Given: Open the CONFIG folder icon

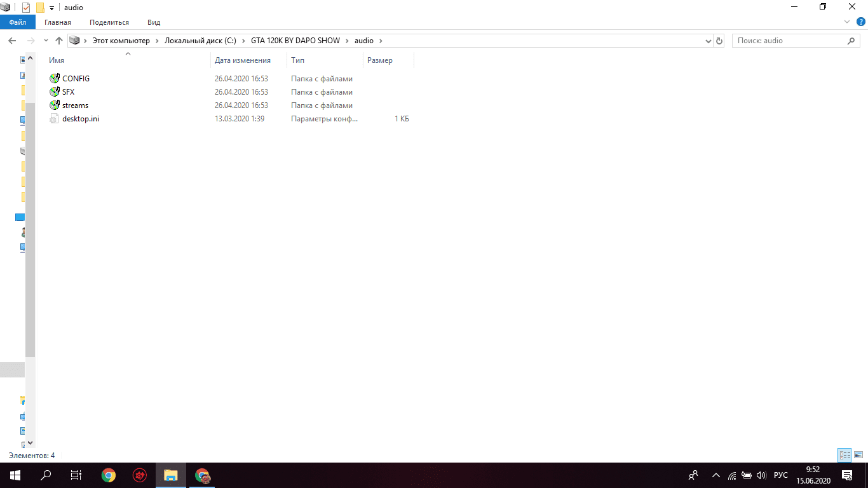Looking at the screenshot, I should (55, 79).
